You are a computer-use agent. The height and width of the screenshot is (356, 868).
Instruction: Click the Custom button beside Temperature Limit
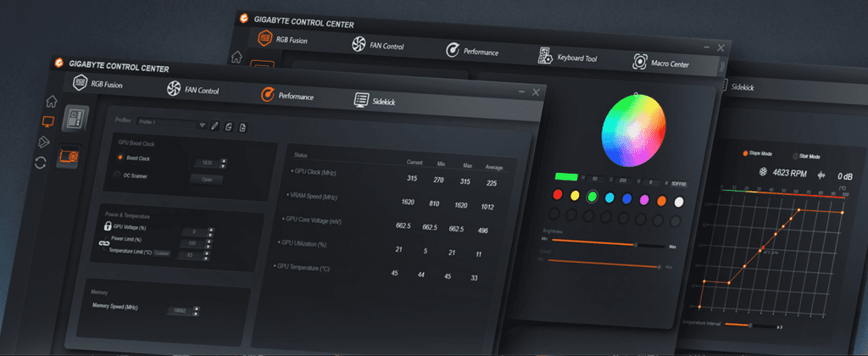[162, 253]
